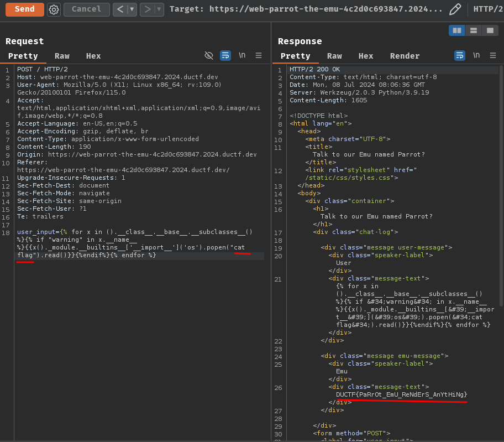Image resolution: width=504 pixels, height=442 pixels.
Task: Open forward history dropdown arrow
Action: point(159,9)
